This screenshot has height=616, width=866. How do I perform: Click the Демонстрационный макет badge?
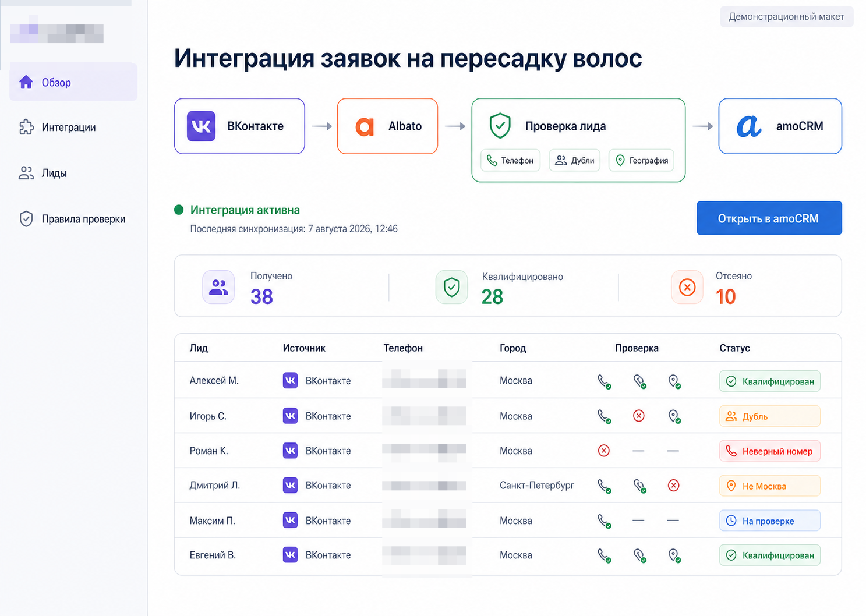pos(787,17)
